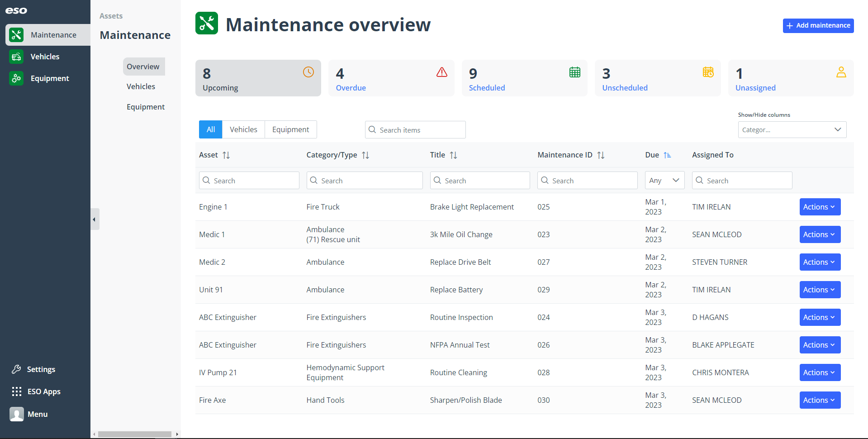This screenshot has height=439, width=868.
Task: Open the Show/Hide columns dropdown
Action: (792, 129)
